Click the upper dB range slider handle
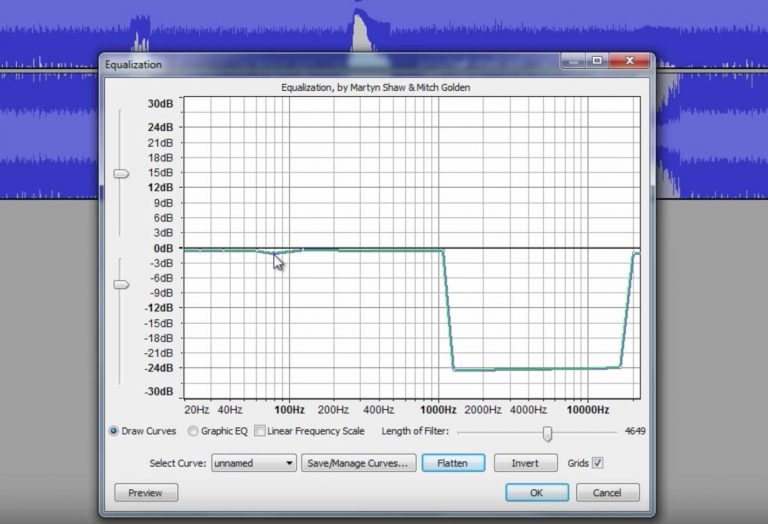The width and height of the screenshot is (768, 524). (121, 174)
